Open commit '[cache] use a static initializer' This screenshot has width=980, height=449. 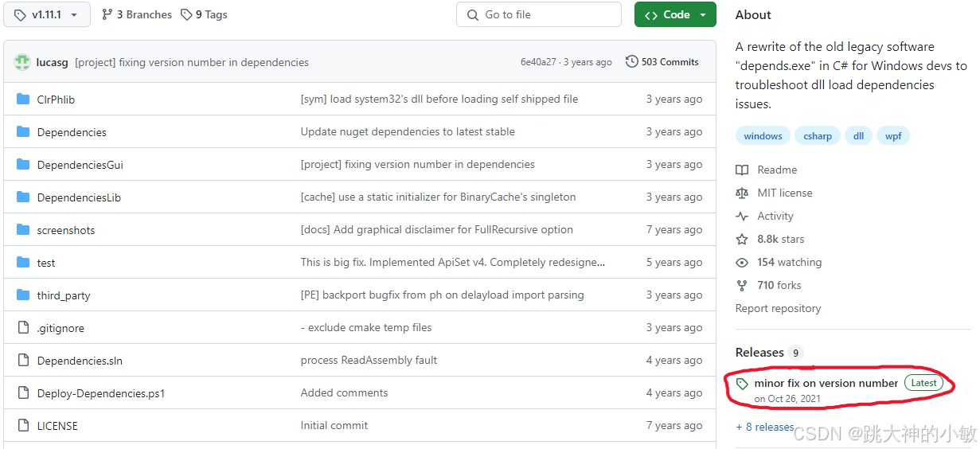(x=438, y=197)
